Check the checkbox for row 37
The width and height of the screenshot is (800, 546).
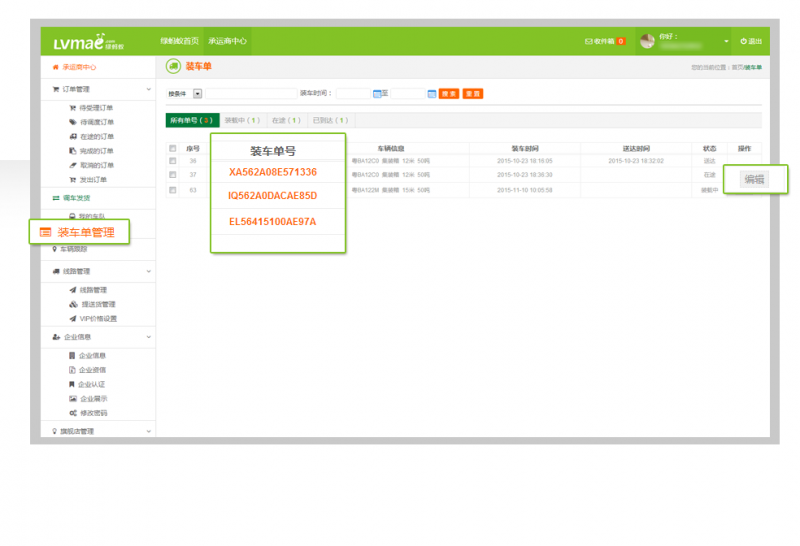click(x=173, y=175)
